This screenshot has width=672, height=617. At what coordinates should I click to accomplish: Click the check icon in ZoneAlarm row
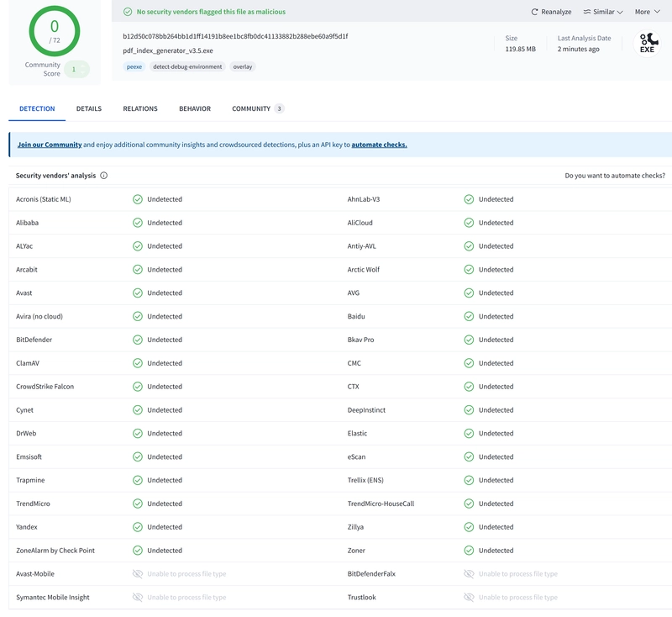point(138,551)
